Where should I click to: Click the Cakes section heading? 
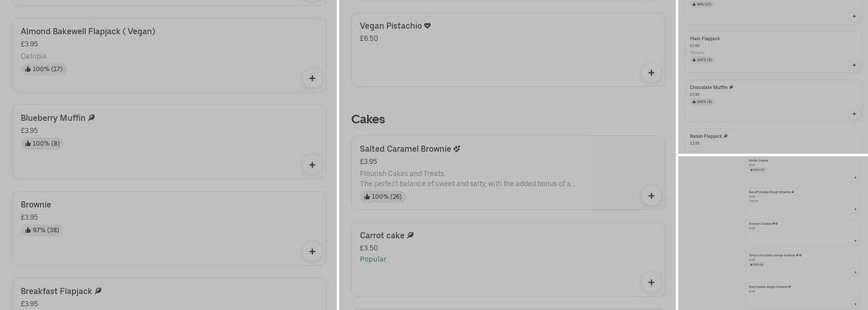(368, 119)
